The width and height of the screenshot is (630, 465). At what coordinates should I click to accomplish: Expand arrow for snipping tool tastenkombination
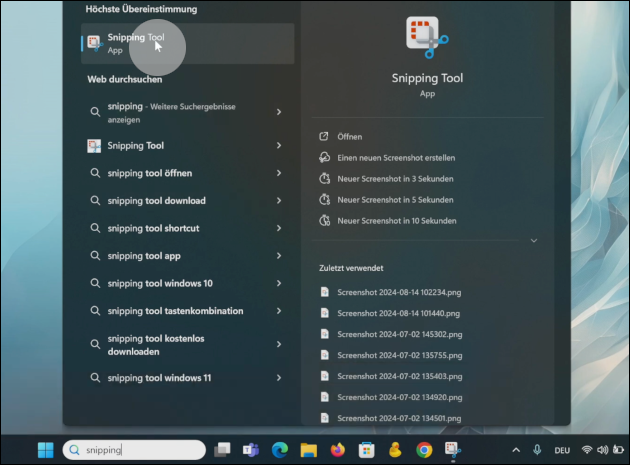pos(279,311)
